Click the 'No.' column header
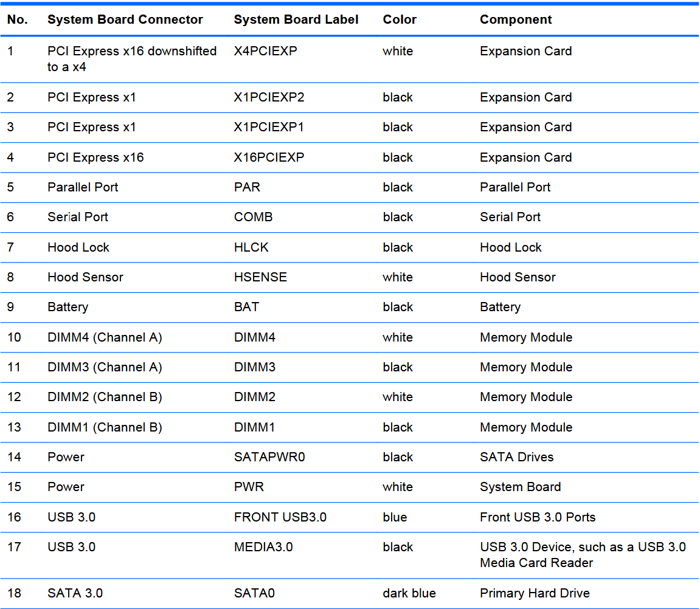This screenshot has height=609, width=700. click(18, 19)
